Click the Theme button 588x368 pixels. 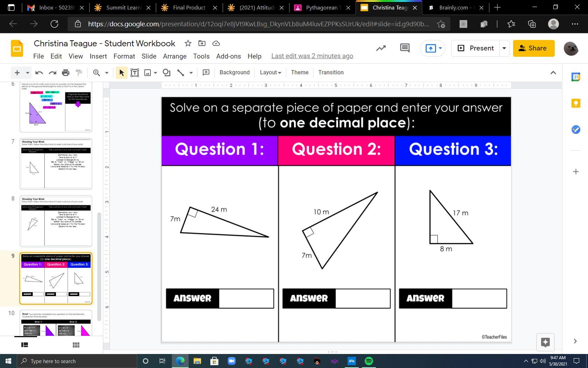coord(300,73)
